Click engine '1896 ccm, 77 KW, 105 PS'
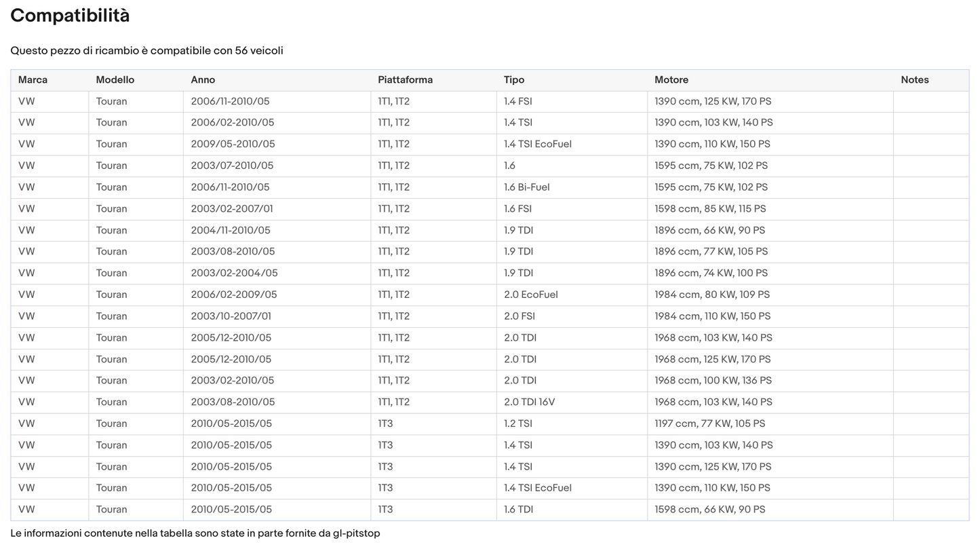Viewport: 980px width, 549px height. 711,252
